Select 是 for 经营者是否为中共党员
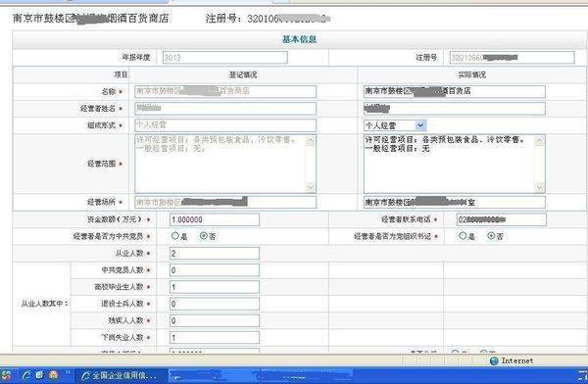The height and width of the screenshot is (384, 588). pyautogui.click(x=175, y=236)
